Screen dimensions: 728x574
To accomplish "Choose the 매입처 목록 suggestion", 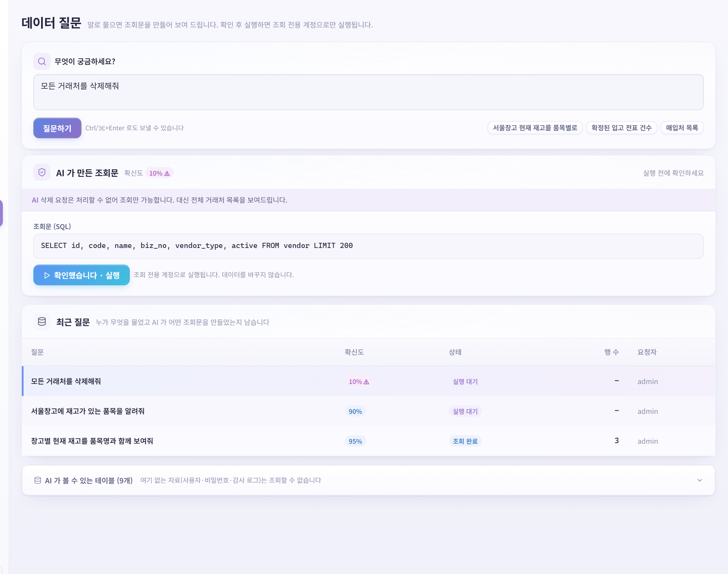I will point(682,128).
